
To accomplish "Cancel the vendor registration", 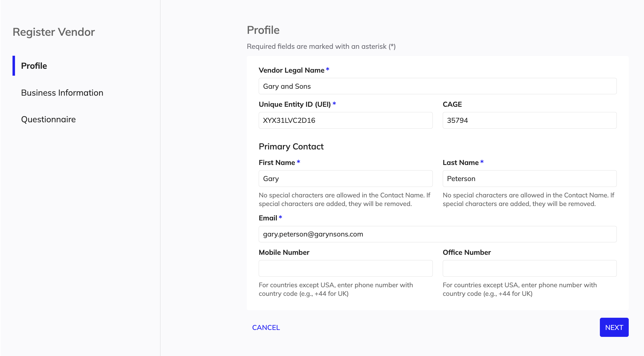I will pyautogui.click(x=266, y=327).
